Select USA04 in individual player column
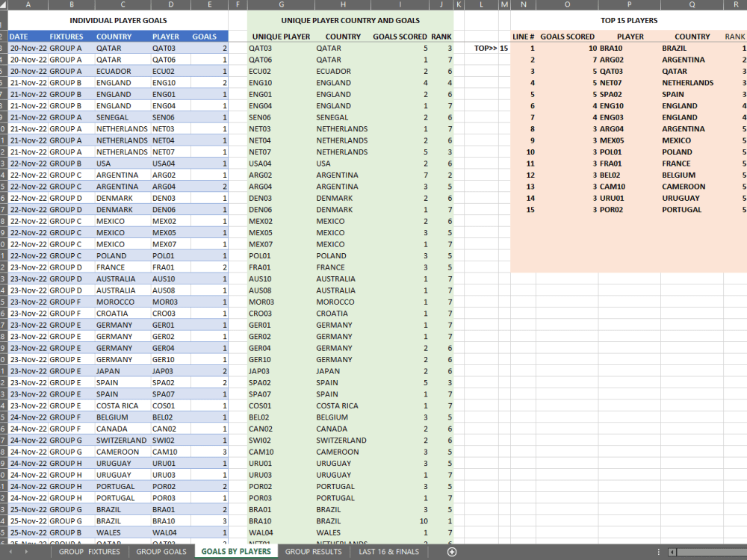The height and width of the screenshot is (560, 747). (x=170, y=164)
